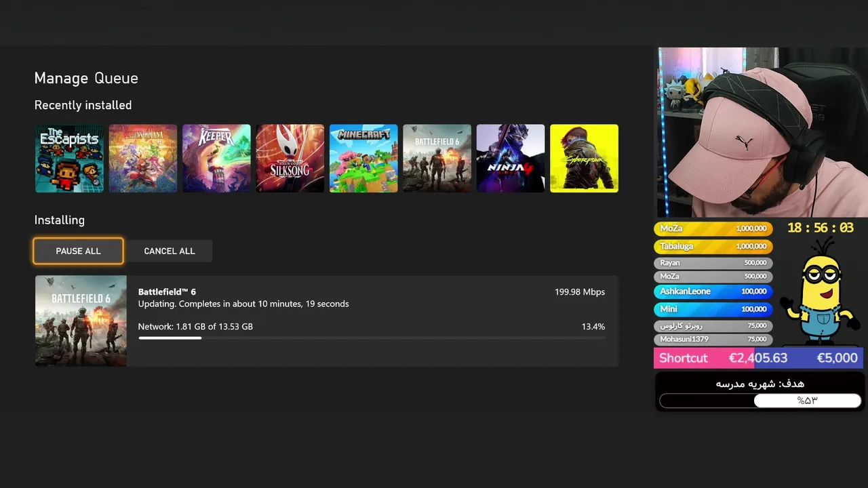Click the Tabaluga 1,000,000 leaderboard bar
The image size is (868, 488).
point(713,246)
